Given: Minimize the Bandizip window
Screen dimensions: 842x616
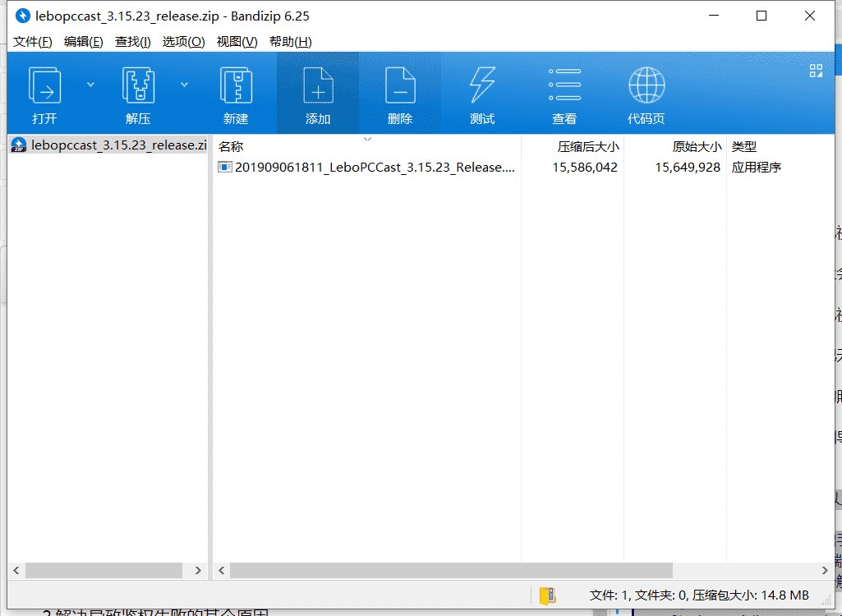Looking at the screenshot, I should [x=714, y=16].
